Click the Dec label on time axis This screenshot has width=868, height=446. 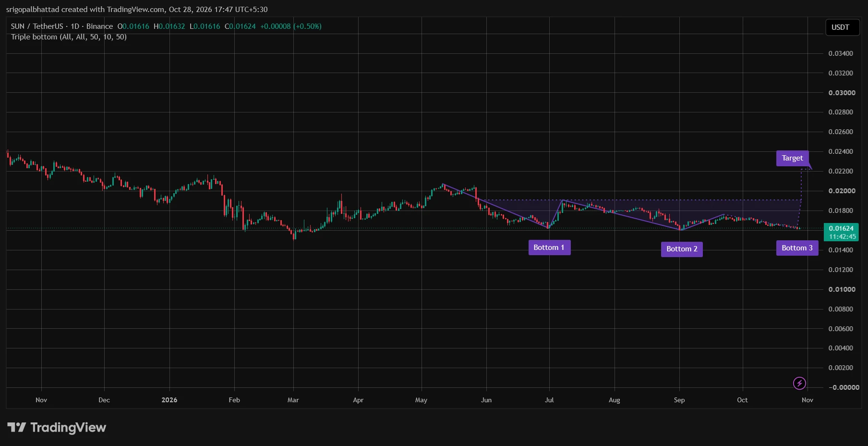click(x=104, y=400)
